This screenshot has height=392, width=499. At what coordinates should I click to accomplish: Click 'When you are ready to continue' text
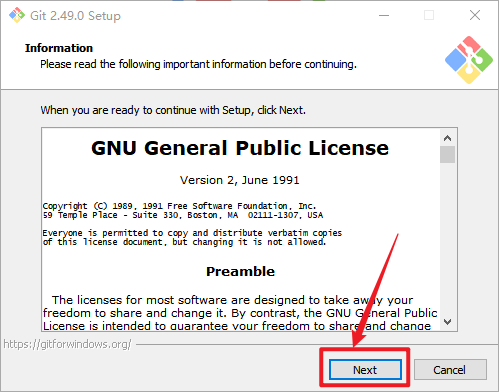pyautogui.click(x=173, y=110)
